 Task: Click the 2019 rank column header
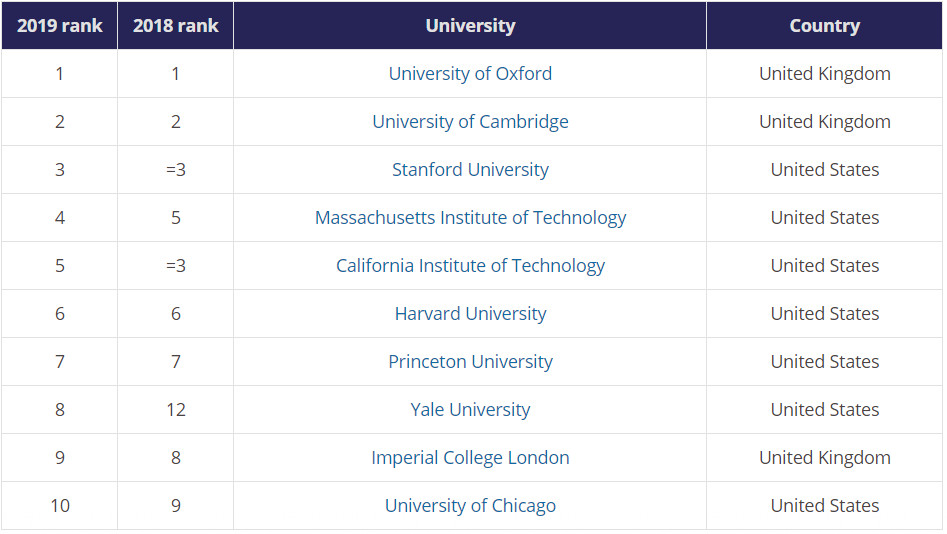click(x=60, y=26)
